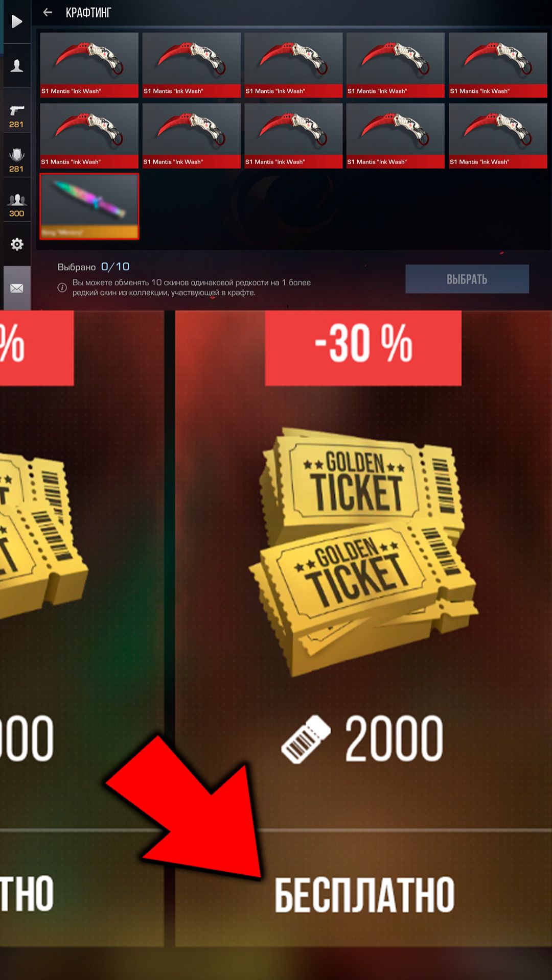Open the mail envelope icon
Image resolution: width=552 pixels, height=980 pixels.
(17, 289)
